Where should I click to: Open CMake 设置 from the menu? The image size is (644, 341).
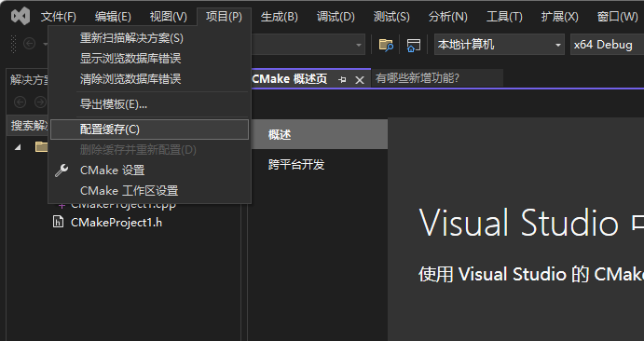149,170
